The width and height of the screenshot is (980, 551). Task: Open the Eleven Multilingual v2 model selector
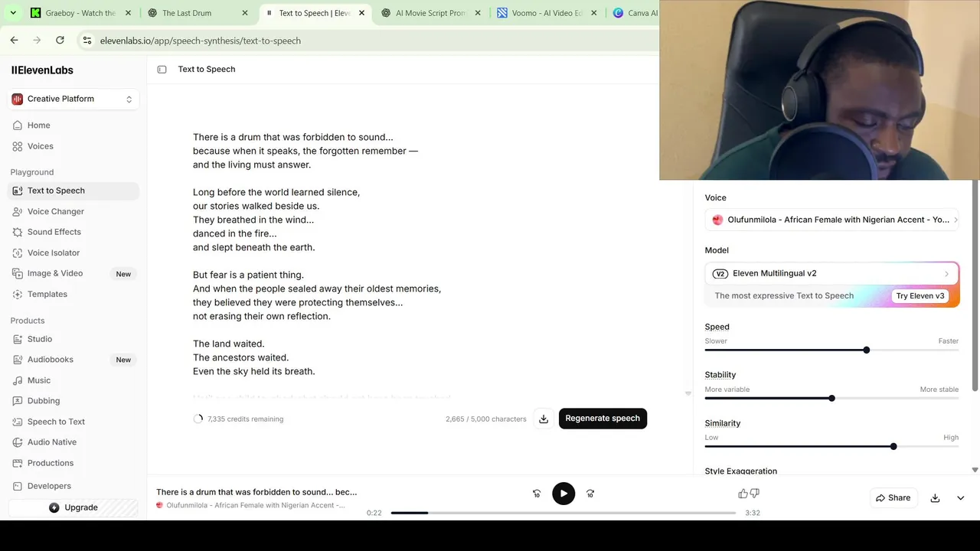[831, 273]
